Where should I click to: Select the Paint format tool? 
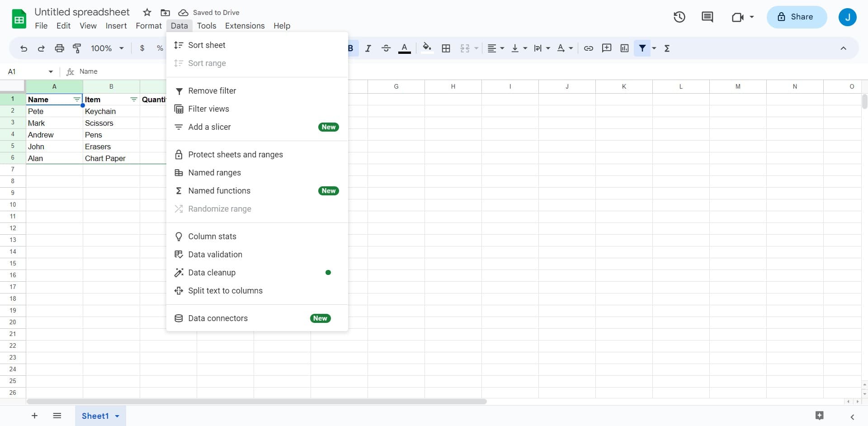coord(77,48)
